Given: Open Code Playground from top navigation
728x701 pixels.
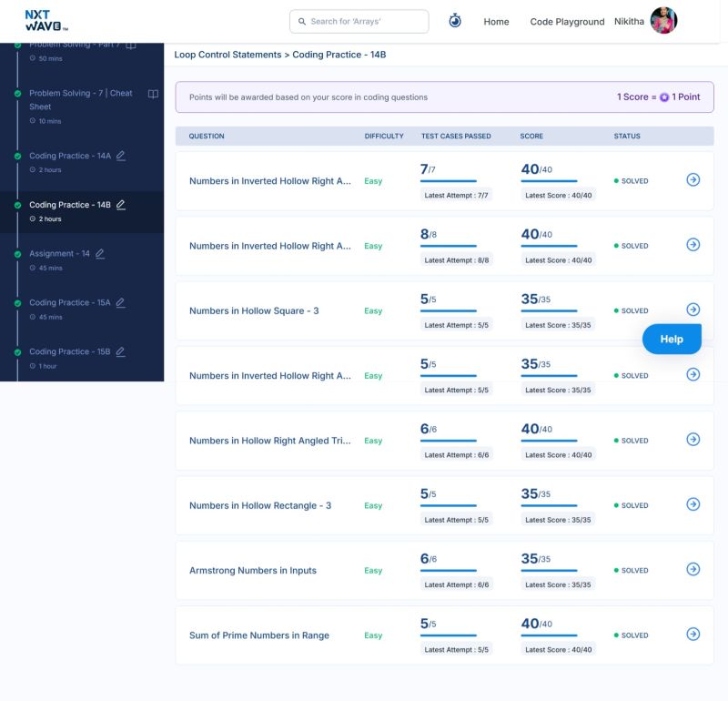Looking at the screenshot, I should point(567,22).
